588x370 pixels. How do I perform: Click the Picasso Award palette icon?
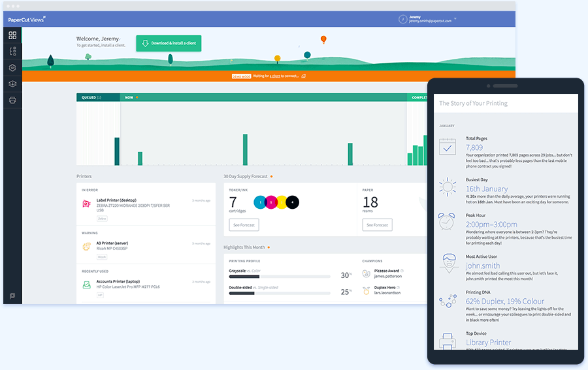pos(367,274)
